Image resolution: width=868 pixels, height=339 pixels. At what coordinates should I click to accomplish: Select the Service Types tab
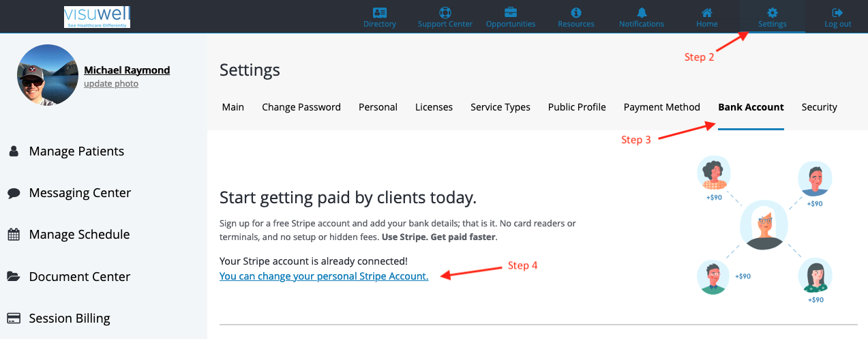click(x=500, y=107)
